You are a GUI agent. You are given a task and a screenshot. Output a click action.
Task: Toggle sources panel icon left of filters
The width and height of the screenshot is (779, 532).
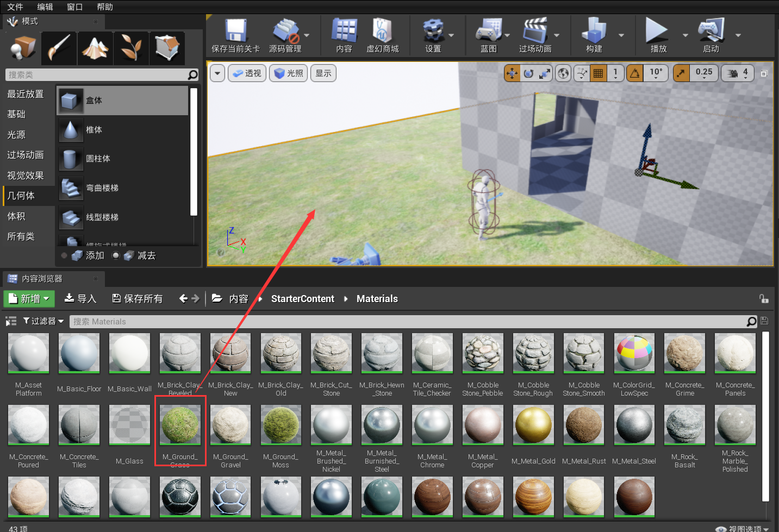[x=11, y=321]
